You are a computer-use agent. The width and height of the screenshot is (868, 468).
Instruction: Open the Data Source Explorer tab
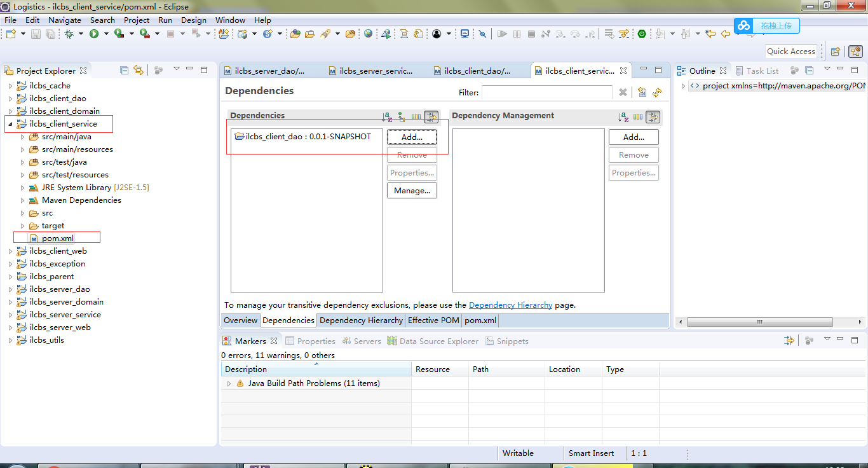[x=433, y=341]
